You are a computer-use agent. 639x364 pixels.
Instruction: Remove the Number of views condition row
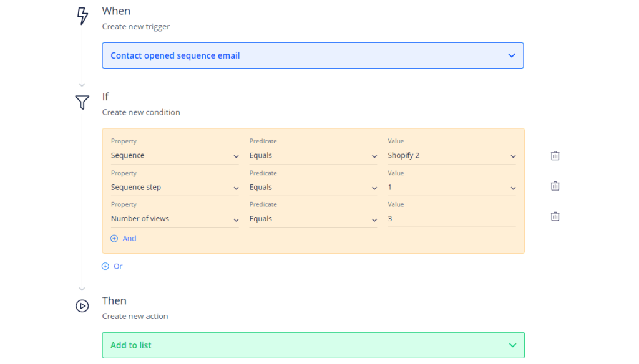tap(555, 216)
